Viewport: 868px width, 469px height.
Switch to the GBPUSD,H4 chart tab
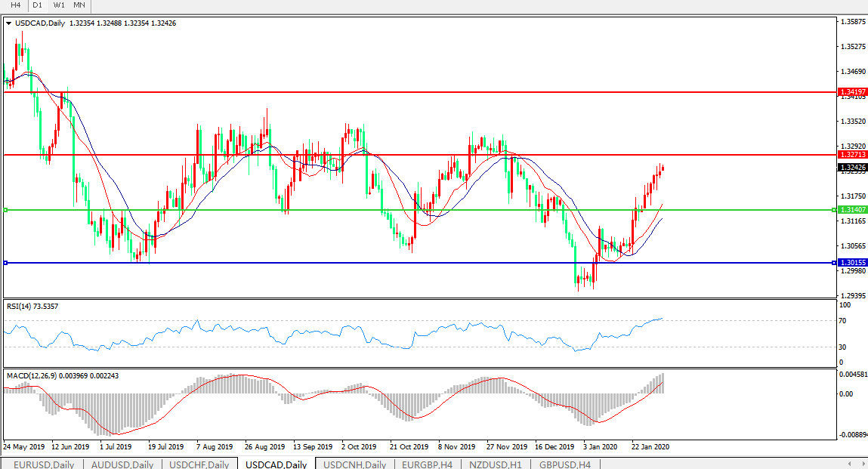564,464
